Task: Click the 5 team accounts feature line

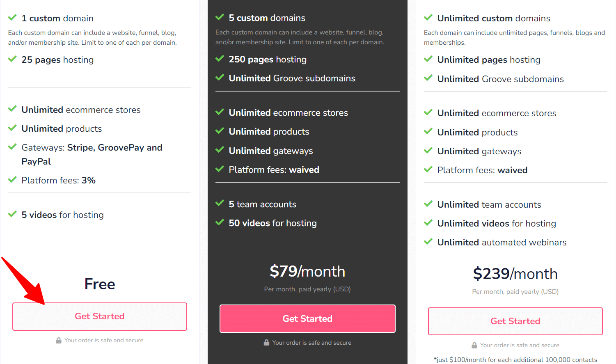Action: 263,204
